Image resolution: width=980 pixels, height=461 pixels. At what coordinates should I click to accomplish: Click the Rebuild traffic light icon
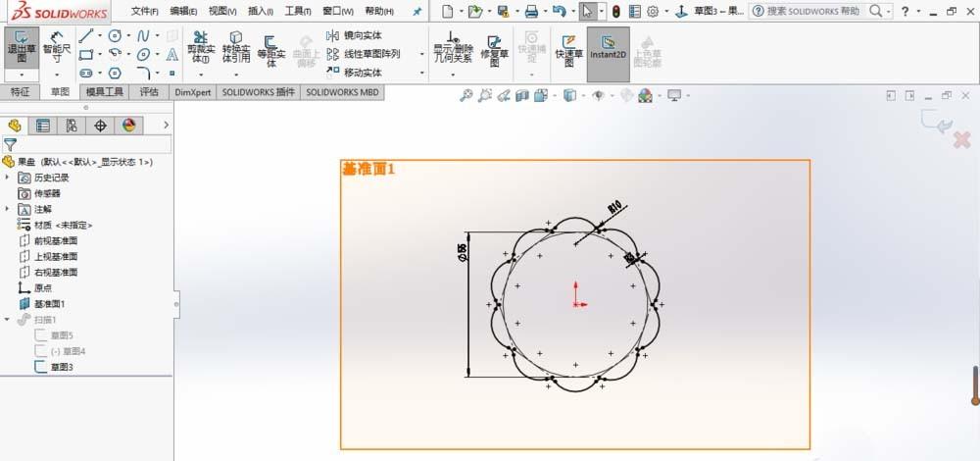click(615, 11)
